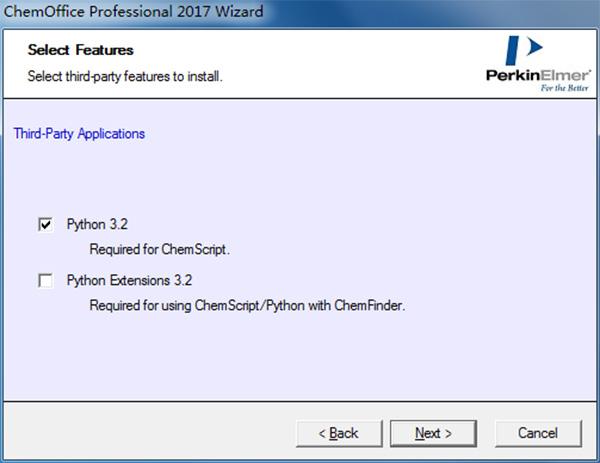Click the 'Required for ChemScript.' description
The height and width of the screenshot is (463, 600).
(x=160, y=249)
